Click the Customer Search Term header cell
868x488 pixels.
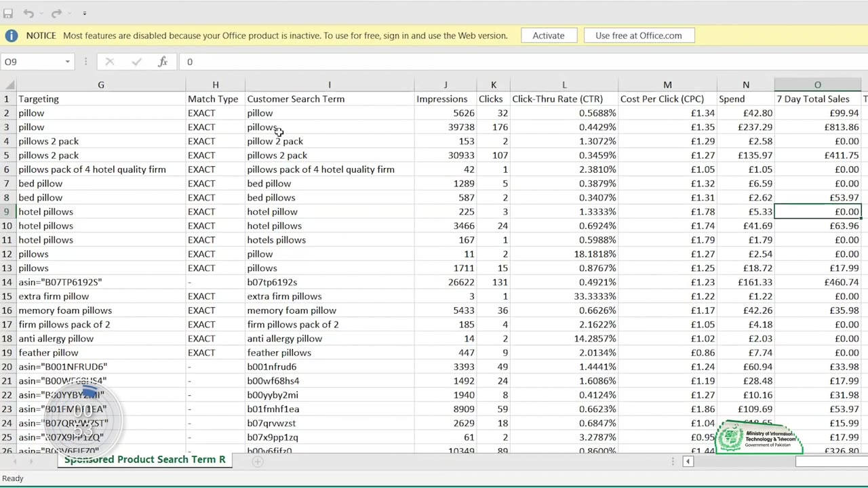(x=330, y=99)
